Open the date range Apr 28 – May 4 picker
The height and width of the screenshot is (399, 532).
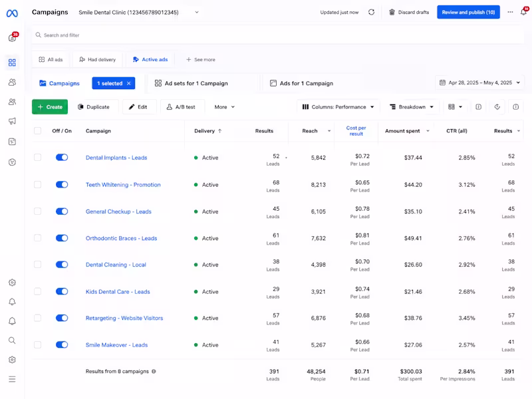[479, 82]
